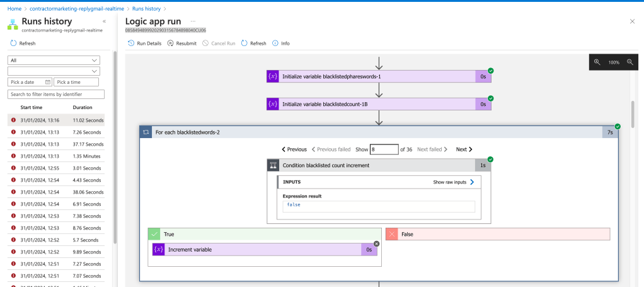Expand Show raw inputs chevron

[x=472, y=182]
